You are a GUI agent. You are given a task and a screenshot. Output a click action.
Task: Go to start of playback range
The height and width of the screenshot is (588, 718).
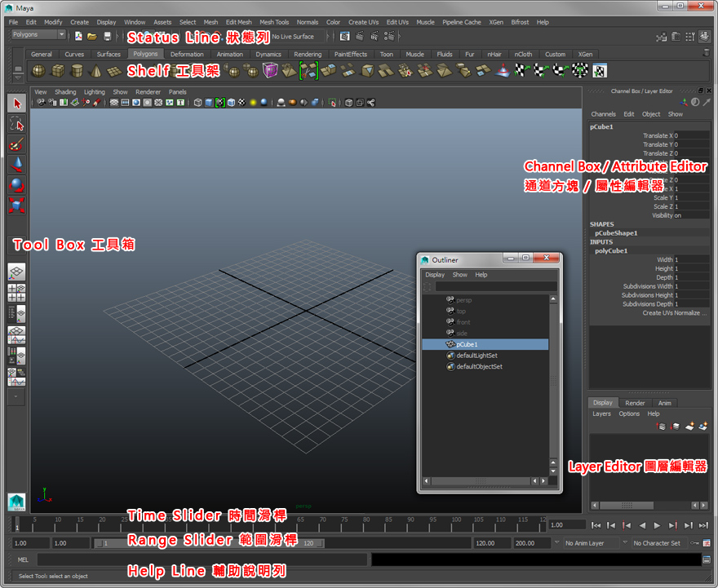point(596,525)
